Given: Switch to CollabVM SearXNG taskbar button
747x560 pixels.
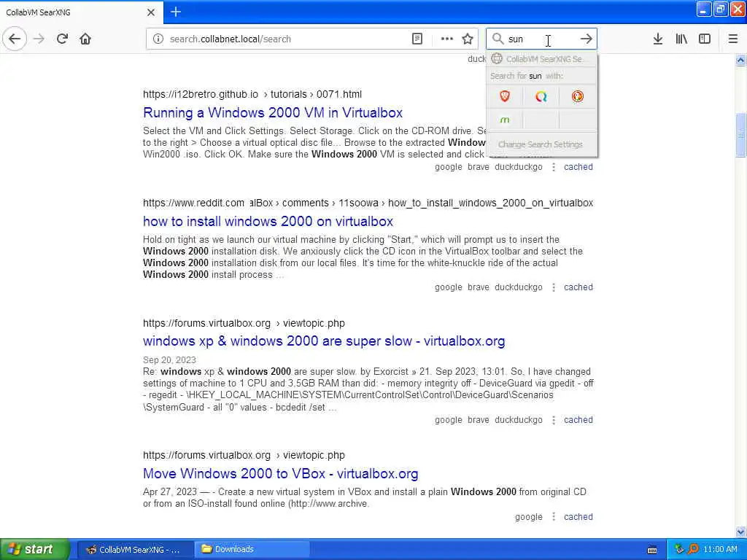Looking at the screenshot, I should pos(135,549).
